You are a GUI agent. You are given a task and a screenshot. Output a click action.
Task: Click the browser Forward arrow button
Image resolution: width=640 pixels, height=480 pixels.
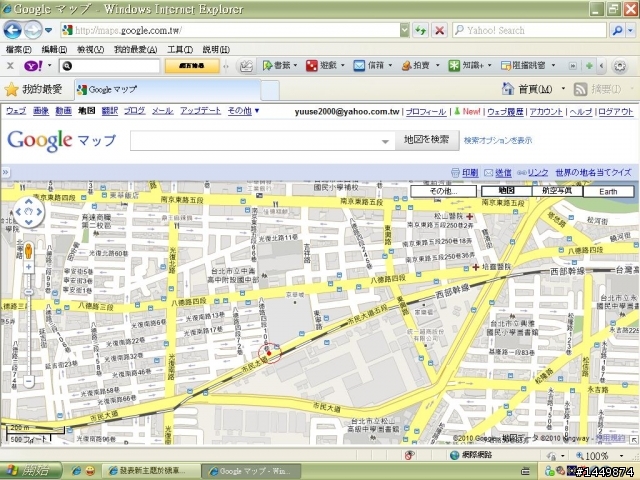33,30
